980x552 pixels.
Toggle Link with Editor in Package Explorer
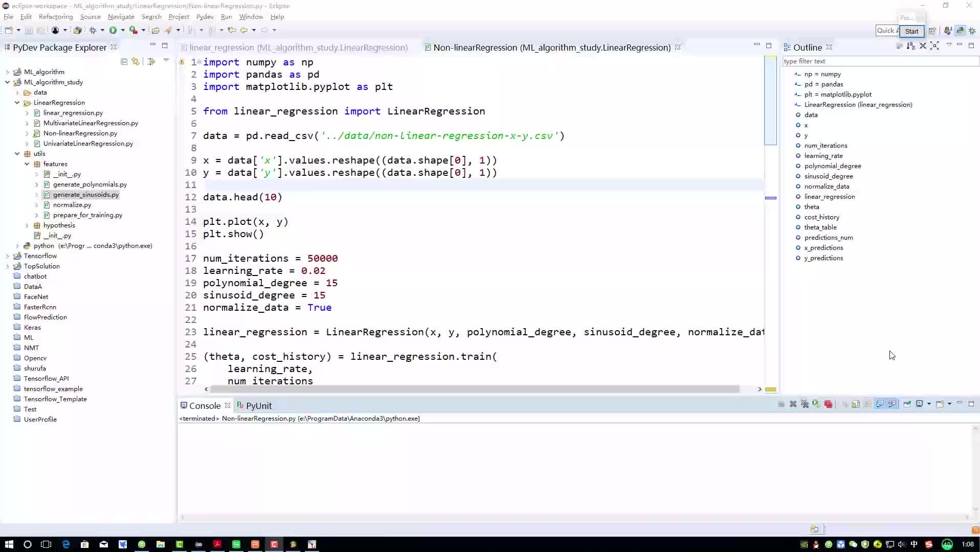pyautogui.click(x=136, y=61)
